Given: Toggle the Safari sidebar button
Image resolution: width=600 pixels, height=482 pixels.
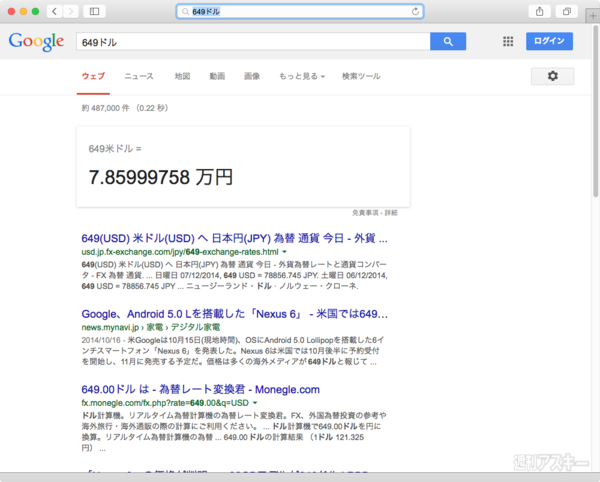Looking at the screenshot, I should (94, 11).
